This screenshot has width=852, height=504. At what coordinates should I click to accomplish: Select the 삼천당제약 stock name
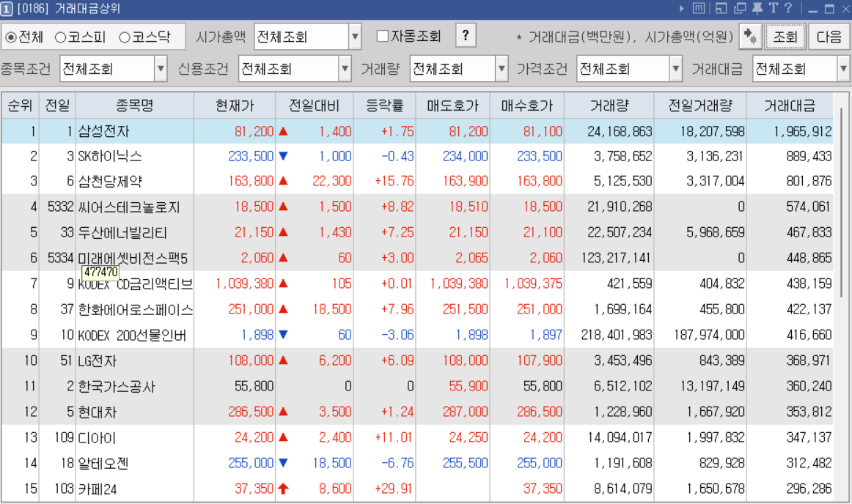[110, 182]
